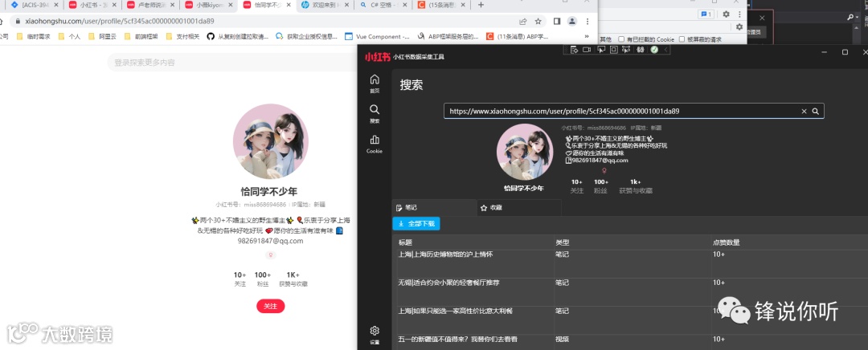Open a new Chrome tab with plus
The image size is (868, 350).
tap(481, 5)
